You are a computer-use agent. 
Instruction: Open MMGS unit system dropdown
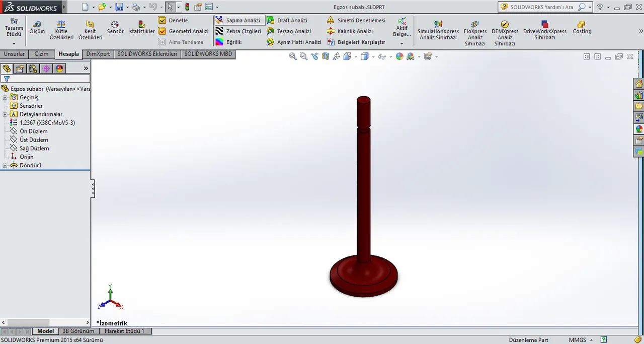click(x=581, y=340)
